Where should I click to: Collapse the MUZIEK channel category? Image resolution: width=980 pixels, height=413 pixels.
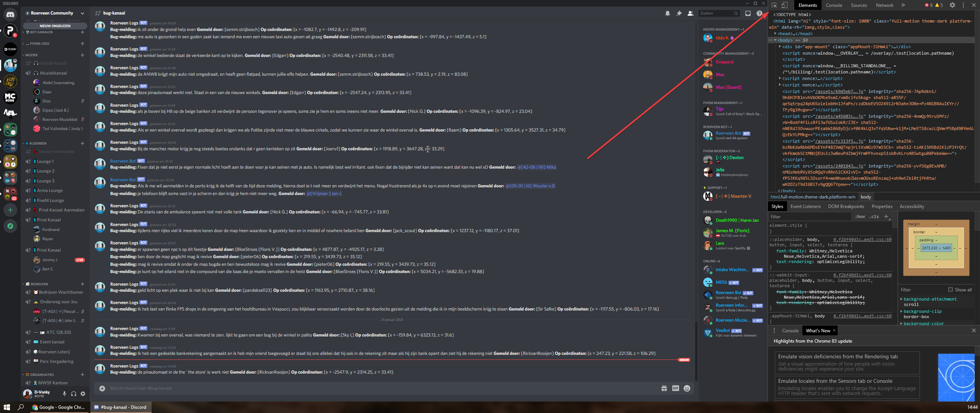[x=31, y=55]
